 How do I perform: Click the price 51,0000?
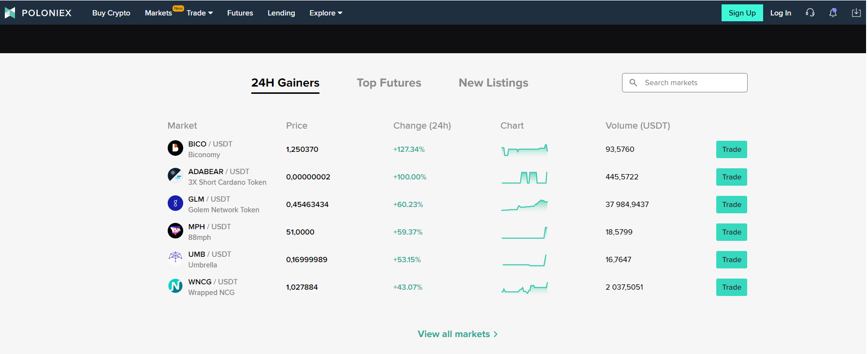pos(300,232)
